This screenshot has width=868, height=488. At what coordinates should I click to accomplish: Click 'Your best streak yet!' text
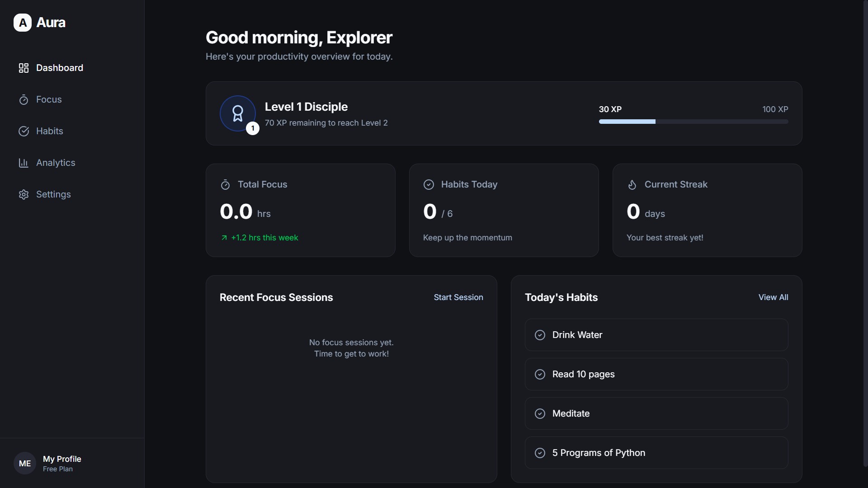point(665,238)
